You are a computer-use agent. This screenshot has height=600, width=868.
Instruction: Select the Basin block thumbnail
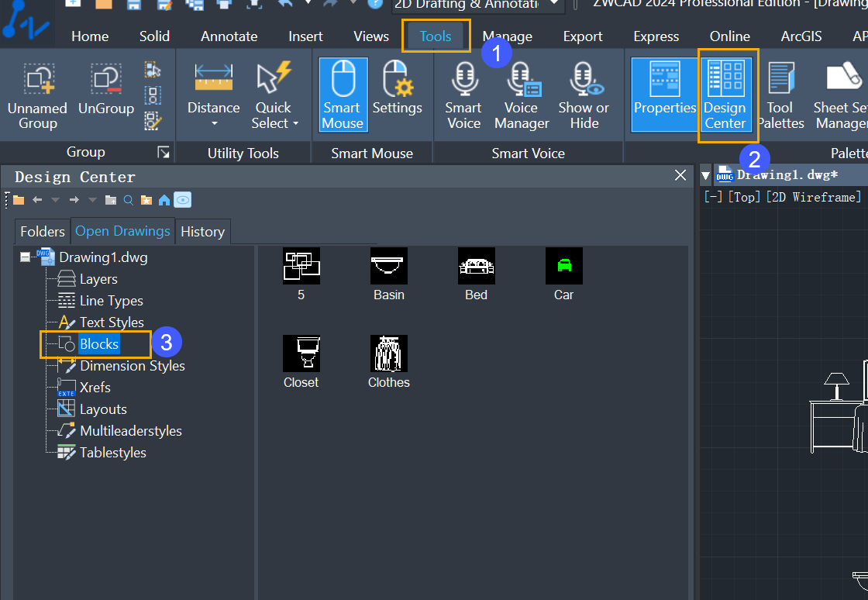coord(388,266)
